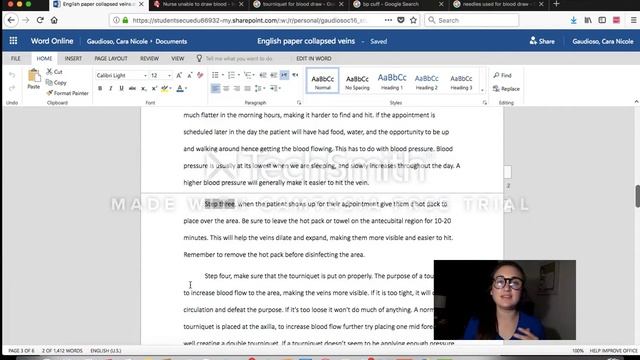Go back to previous page

coord(11,20)
